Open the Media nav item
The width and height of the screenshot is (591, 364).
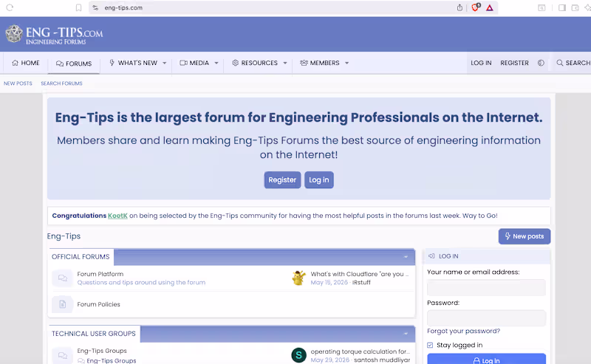[x=194, y=63]
